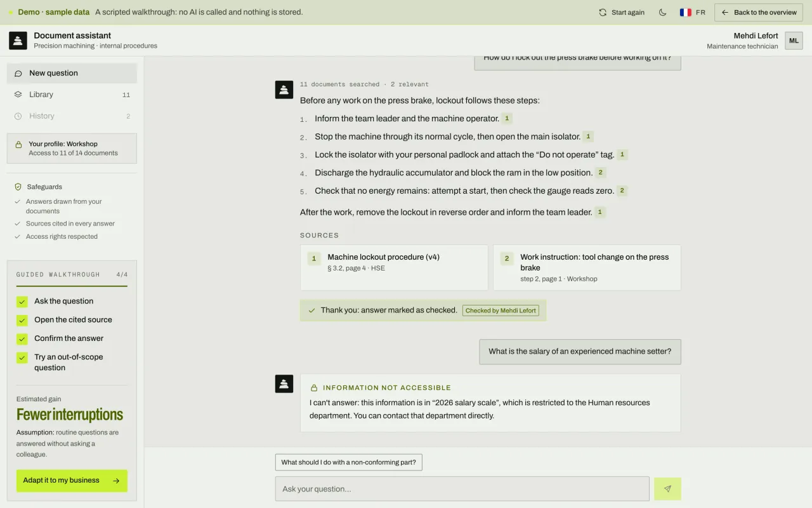The width and height of the screenshot is (812, 508).
Task: Open the Library section
Action: 72,95
